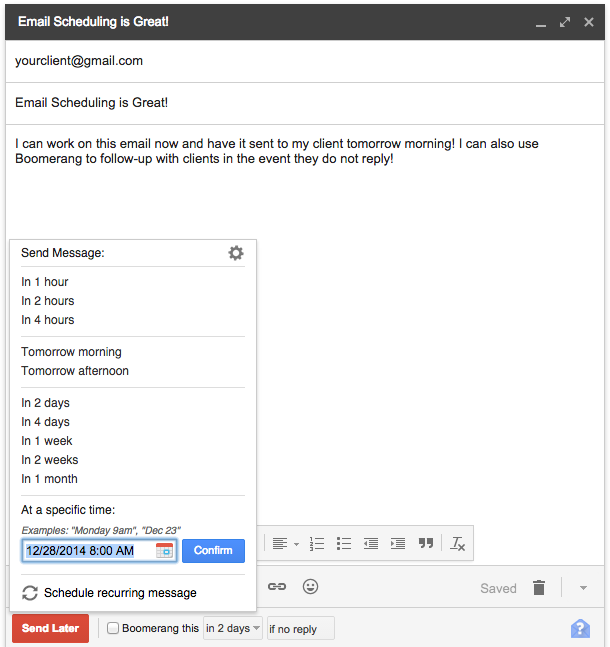Open the calendar date picker icon
Image resolution: width=610 pixels, height=647 pixels.
(164, 551)
